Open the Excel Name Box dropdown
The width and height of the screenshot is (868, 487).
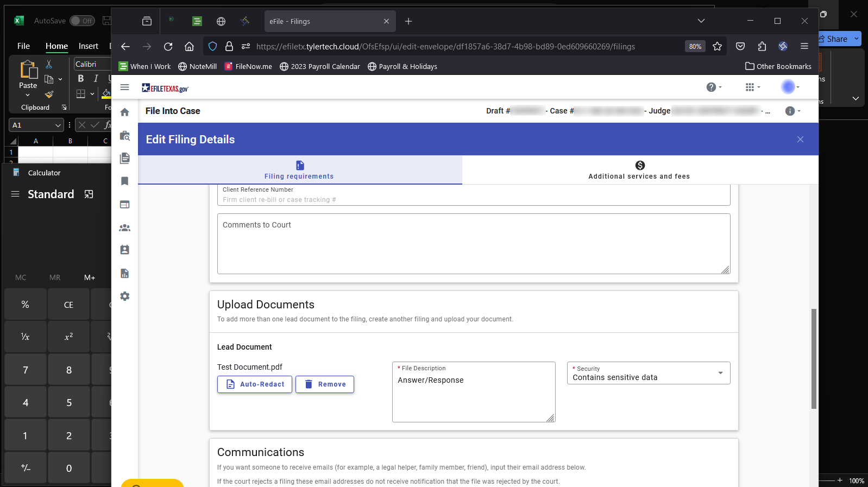click(x=58, y=125)
